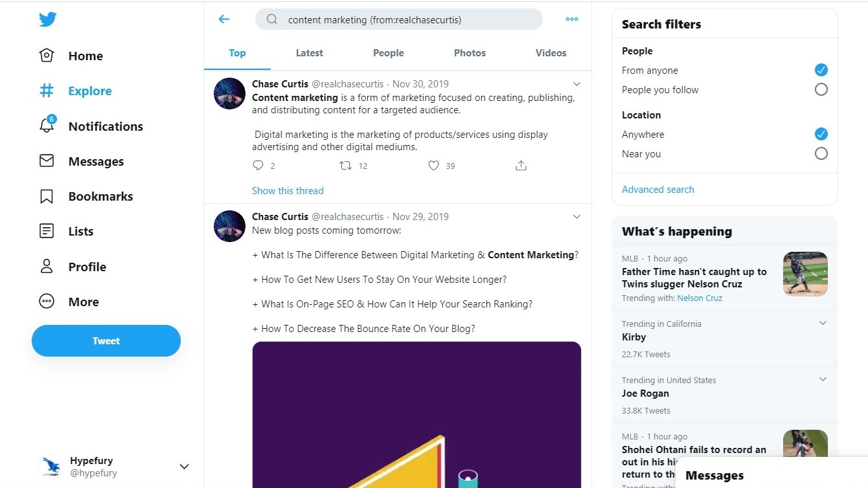868x488 pixels.
Task: Switch to the Latest tab
Action: (x=309, y=52)
